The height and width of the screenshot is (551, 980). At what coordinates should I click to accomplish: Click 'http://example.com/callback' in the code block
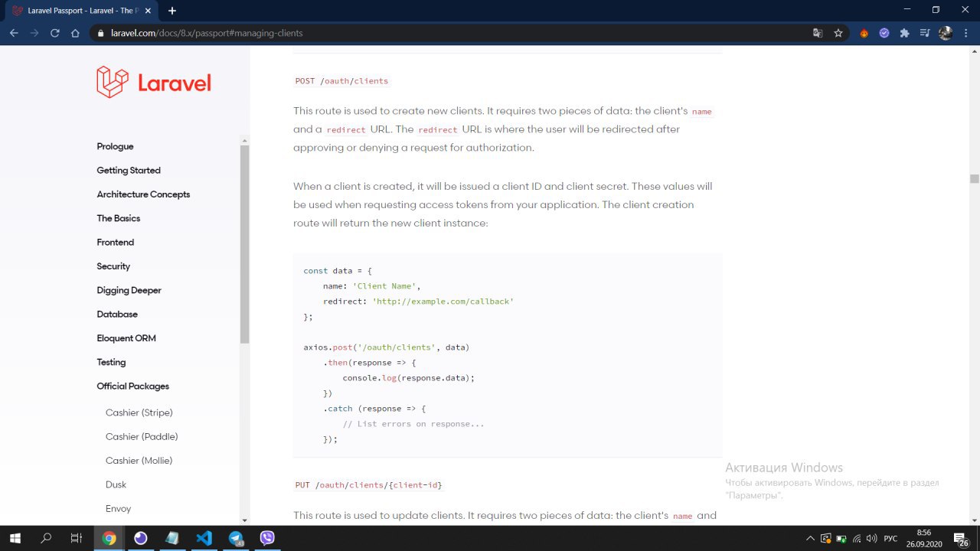pos(443,302)
